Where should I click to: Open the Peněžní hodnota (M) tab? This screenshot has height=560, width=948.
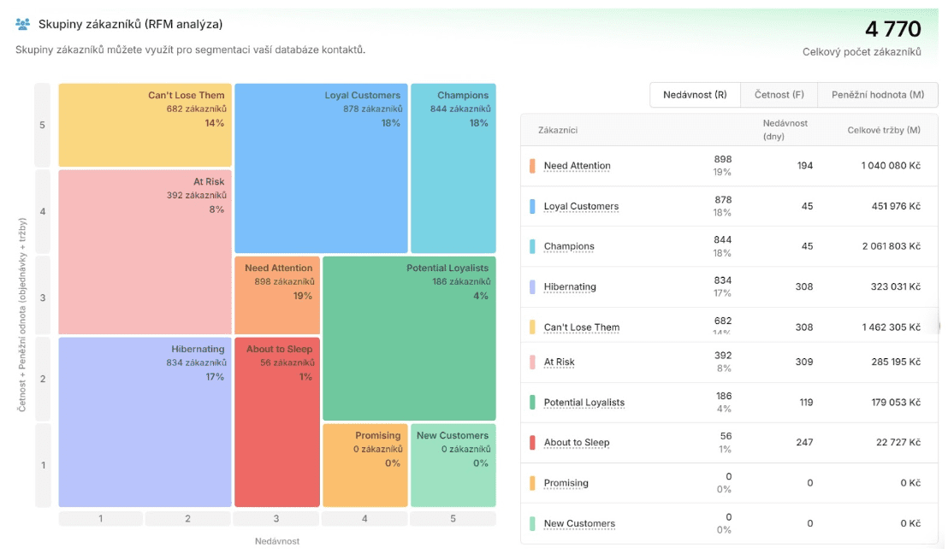(x=877, y=95)
